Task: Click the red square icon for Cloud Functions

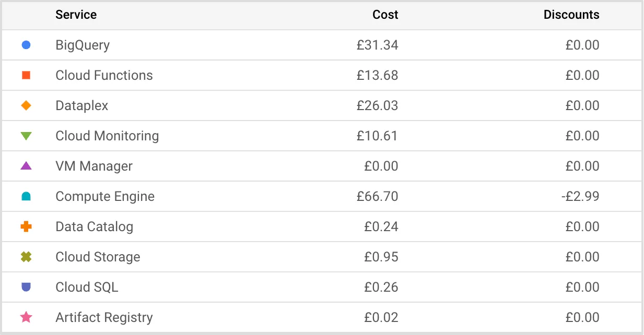Action: (x=26, y=75)
